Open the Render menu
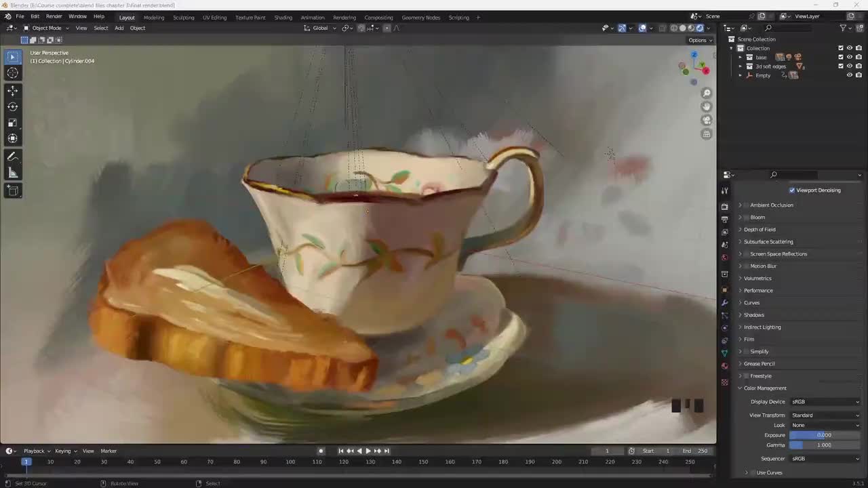This screenshot has width=868, height=488. 54,16
